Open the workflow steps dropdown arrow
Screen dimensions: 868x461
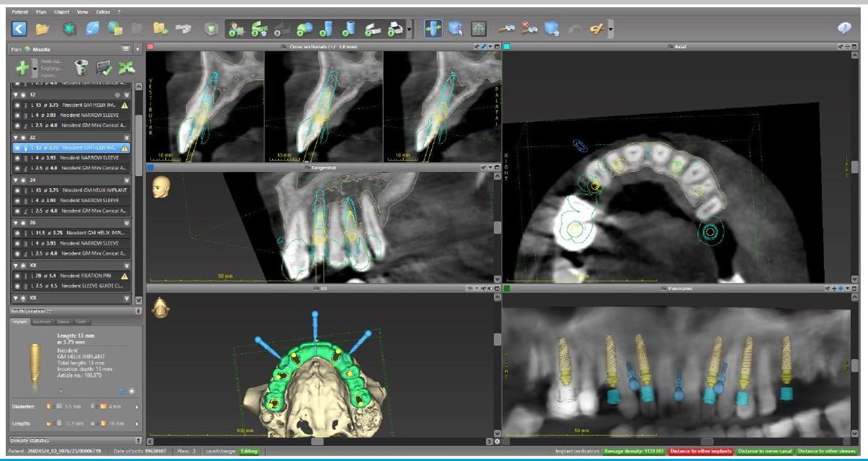411,29
